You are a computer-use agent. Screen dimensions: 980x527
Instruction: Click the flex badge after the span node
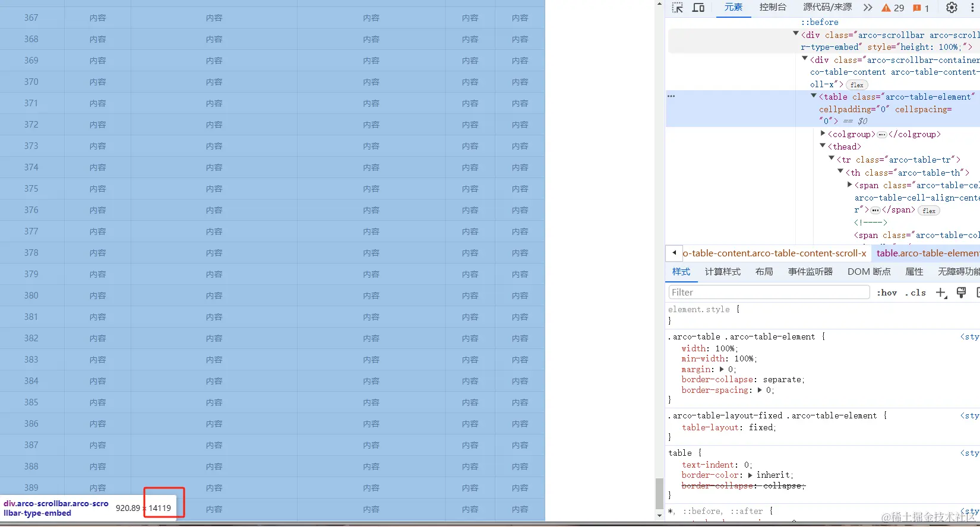[x=929, y=211]
